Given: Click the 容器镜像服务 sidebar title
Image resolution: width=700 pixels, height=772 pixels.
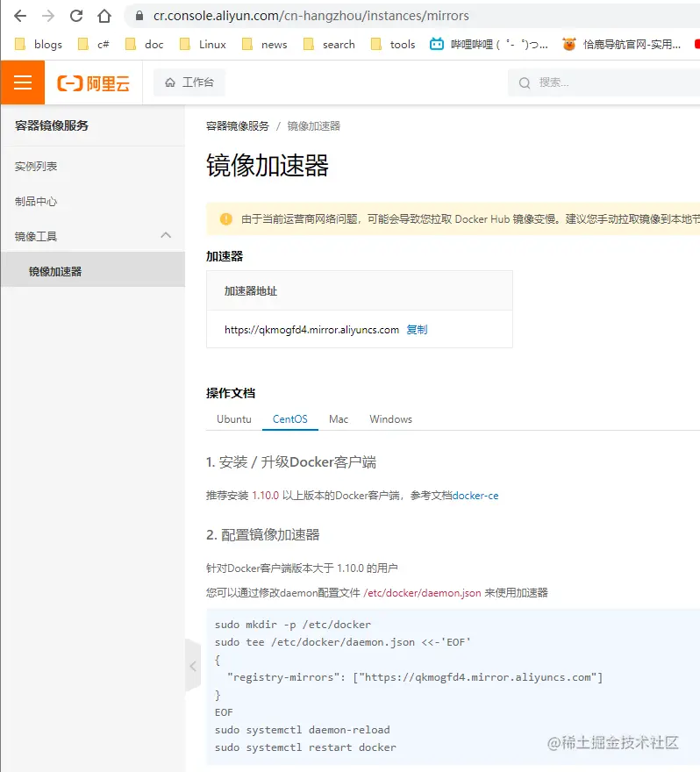Looking at the screenshot, I should tap(52, 125).
